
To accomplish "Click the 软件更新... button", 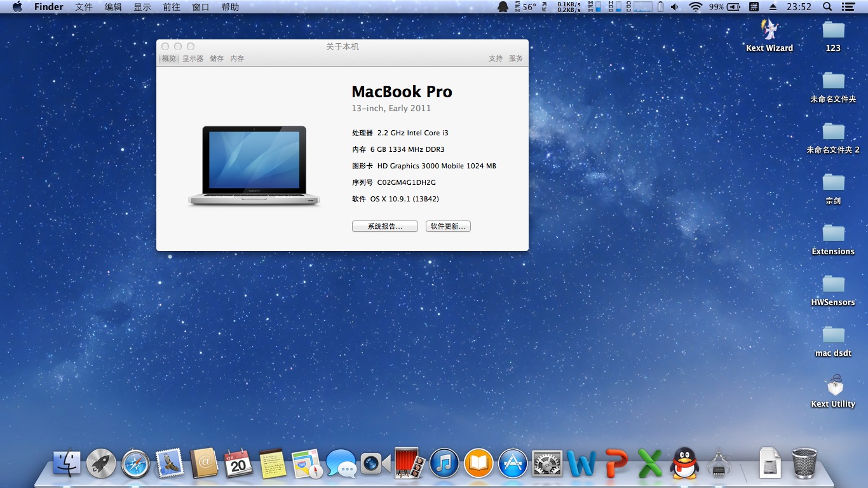I will [x=448, y=226].
